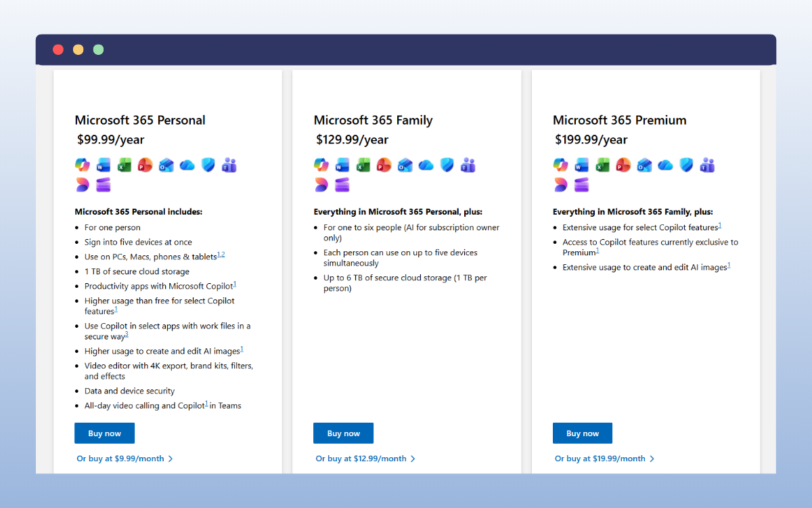
Task: Click the Outlook icon under Microsoft 365 Premium
Action: click(x=644, y=165)
